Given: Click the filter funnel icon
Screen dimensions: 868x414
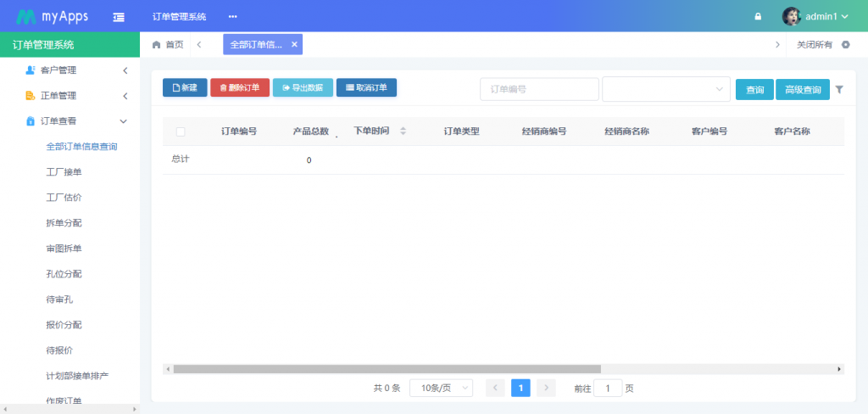Looking at the screenshot, I should tap(839, 89).
